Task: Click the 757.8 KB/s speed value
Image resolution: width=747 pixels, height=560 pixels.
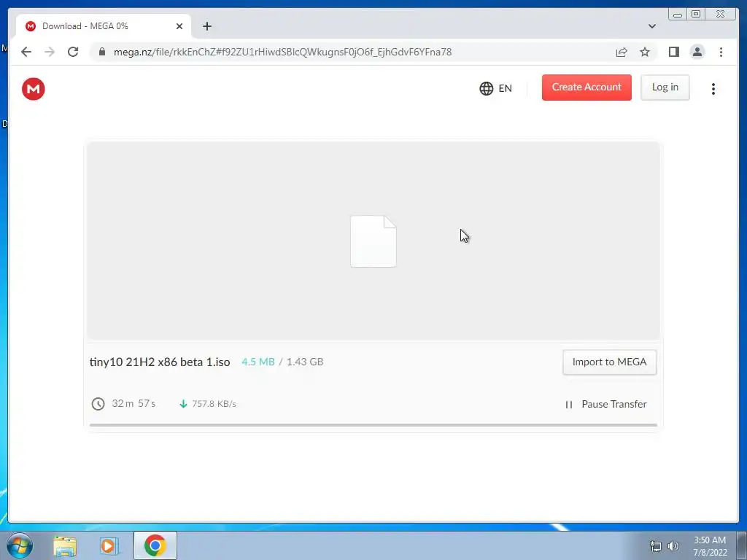Action: 214,404
